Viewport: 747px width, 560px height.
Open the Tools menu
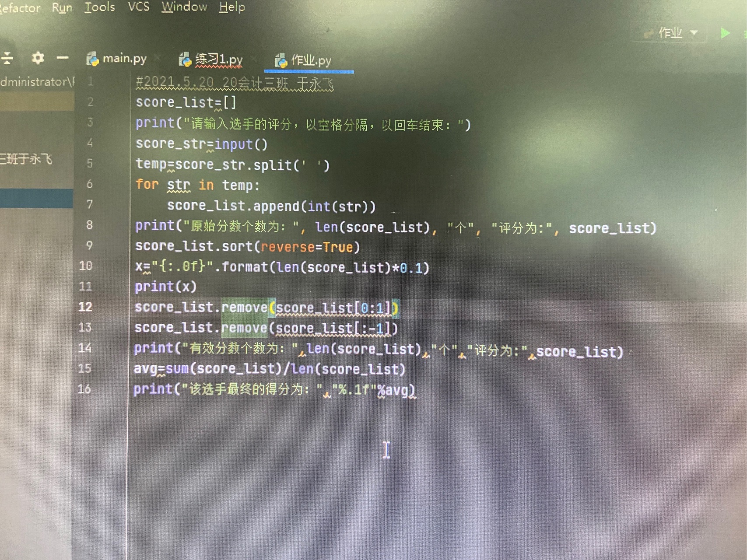pos(100,7)
